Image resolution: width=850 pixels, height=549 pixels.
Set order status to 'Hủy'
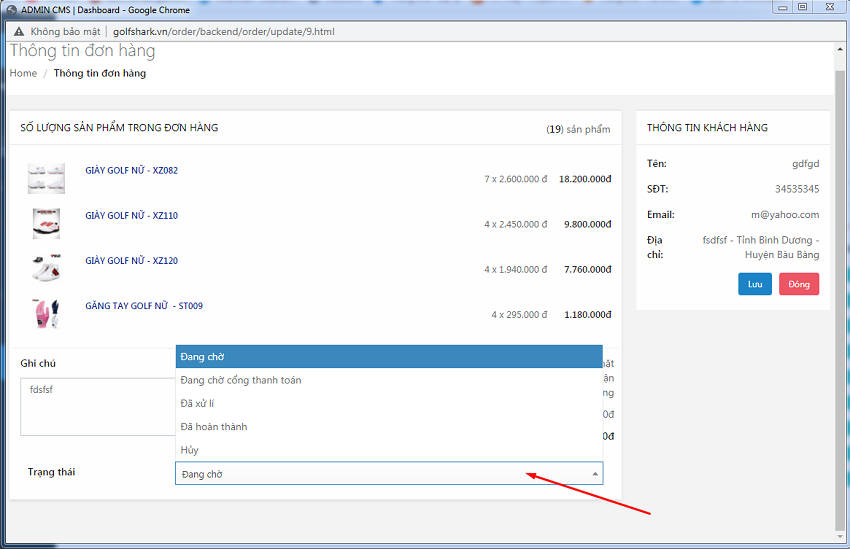click(389, 450)
